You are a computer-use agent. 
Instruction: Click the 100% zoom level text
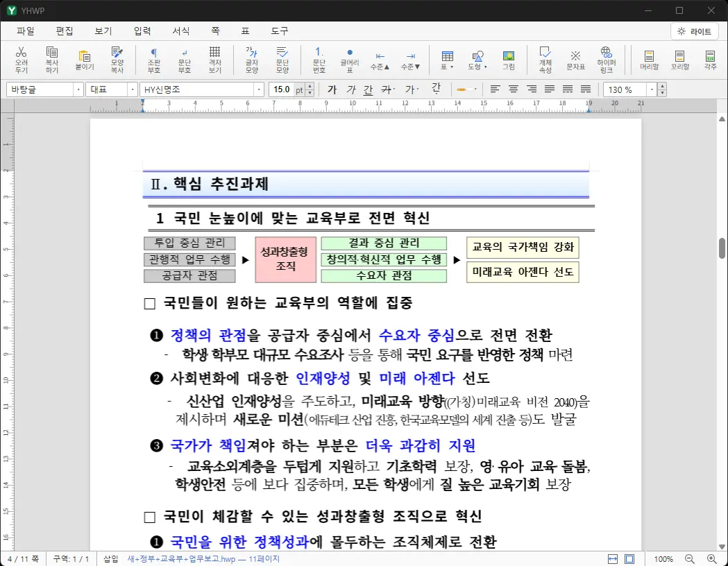(663, 559)
